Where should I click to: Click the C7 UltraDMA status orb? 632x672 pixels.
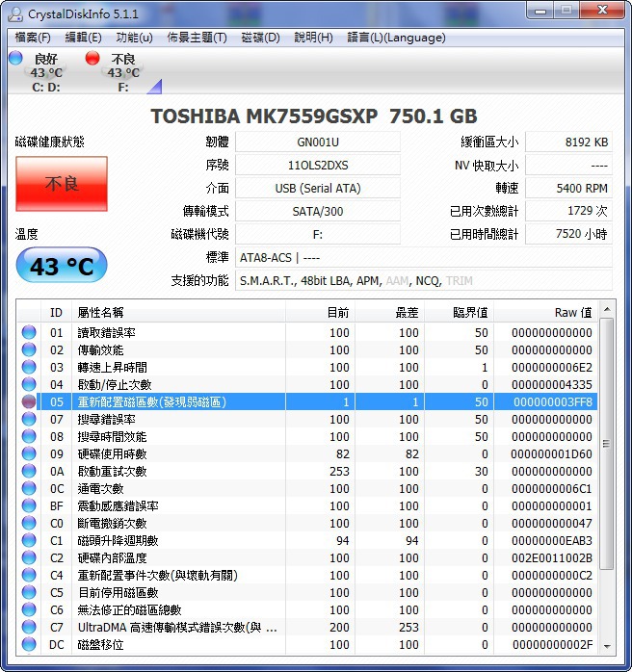tap(29, 627)
